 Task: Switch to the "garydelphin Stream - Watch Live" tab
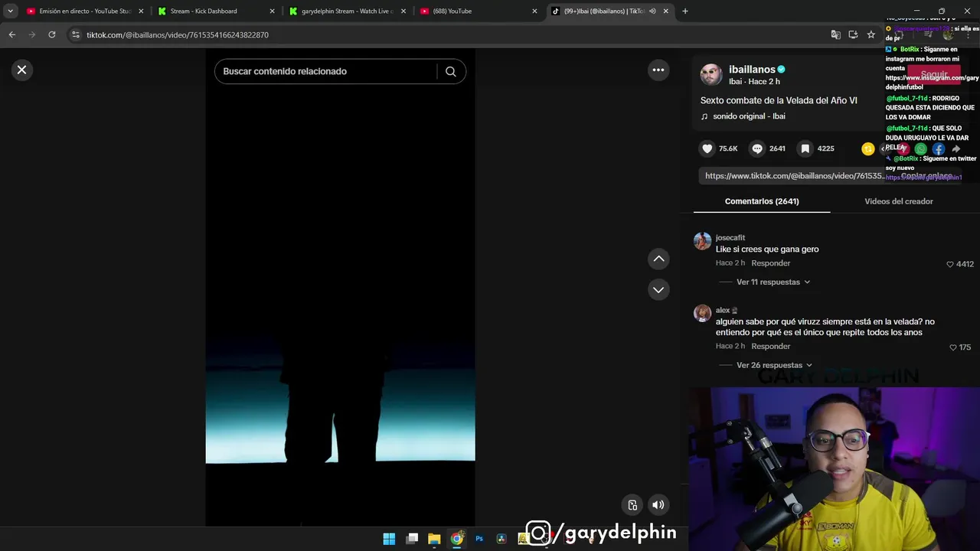[348, 11]
